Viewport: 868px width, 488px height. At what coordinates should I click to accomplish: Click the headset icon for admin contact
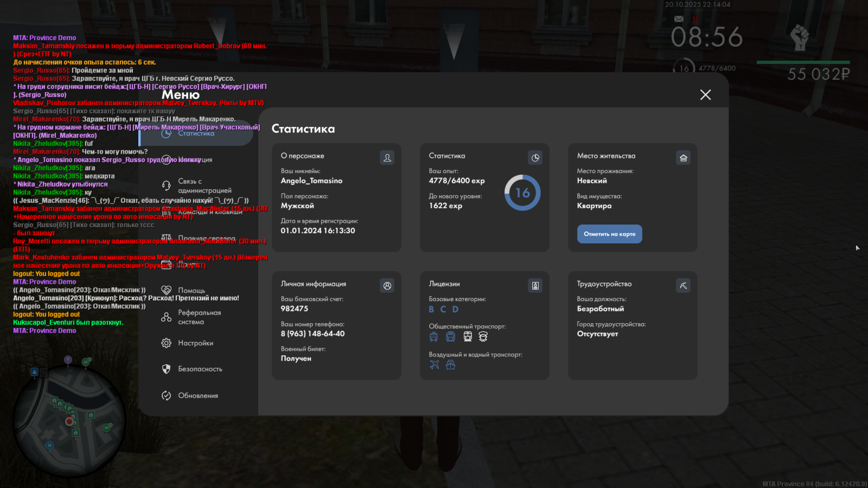click(x=167, y=185)
